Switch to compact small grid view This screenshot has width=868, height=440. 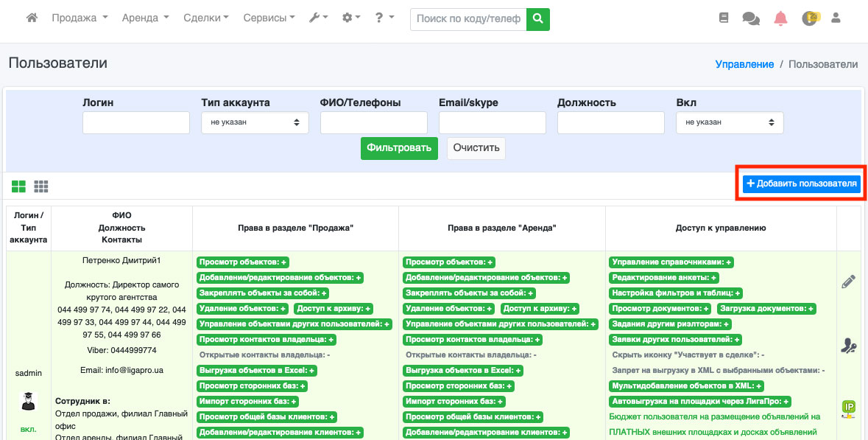pyautogui.click(x=41, y=186)
